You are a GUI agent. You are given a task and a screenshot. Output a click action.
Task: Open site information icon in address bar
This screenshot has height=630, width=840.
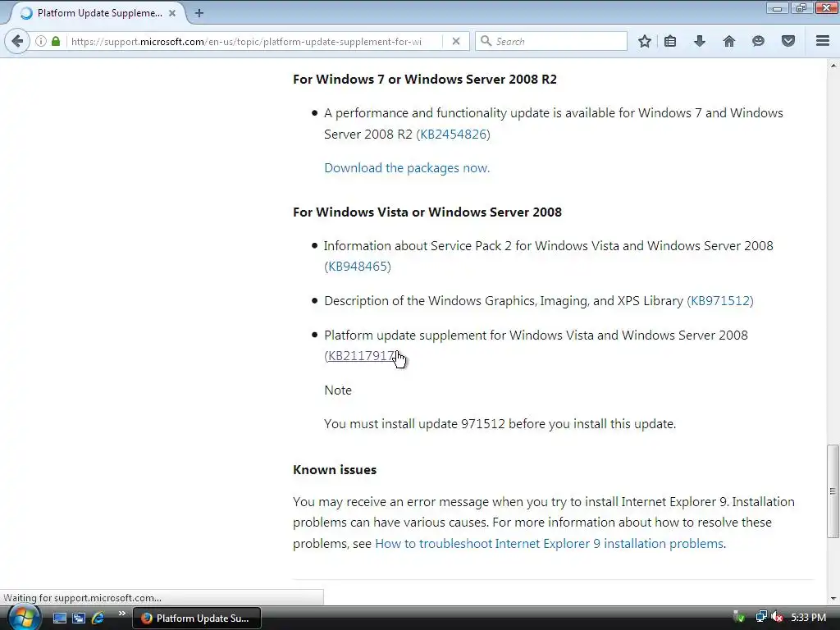(41, 41)
